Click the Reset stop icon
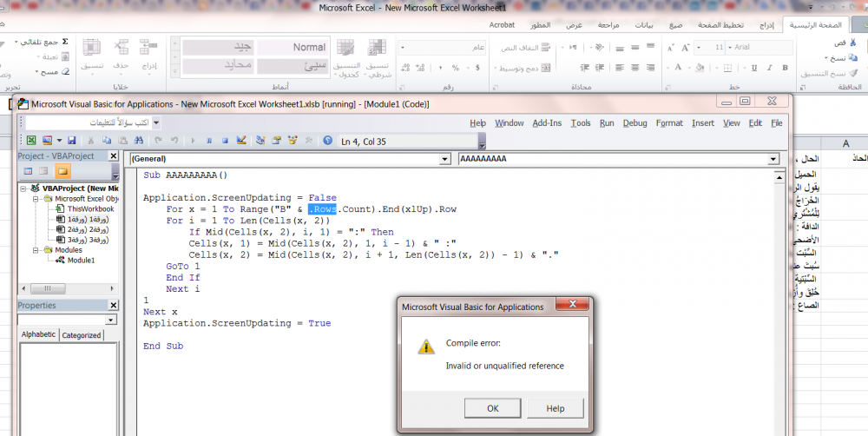Viewport: 868px width, 436px height. click(x=226, y=141)
